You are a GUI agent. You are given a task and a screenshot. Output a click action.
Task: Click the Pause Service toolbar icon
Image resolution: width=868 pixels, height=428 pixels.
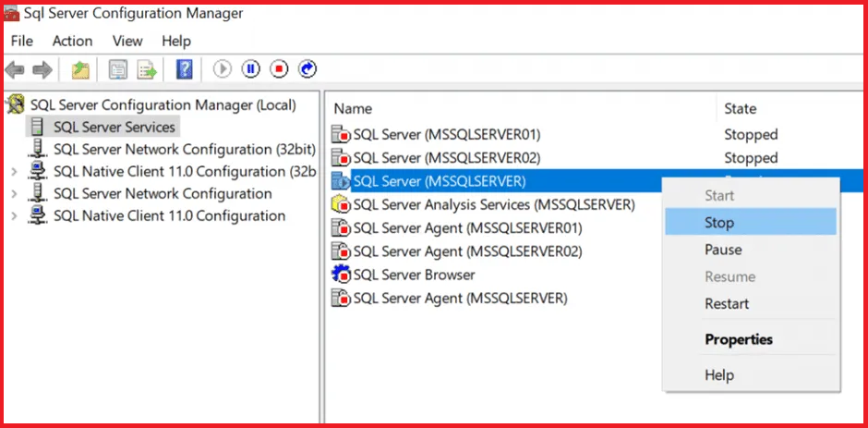[x=251, y=69]
